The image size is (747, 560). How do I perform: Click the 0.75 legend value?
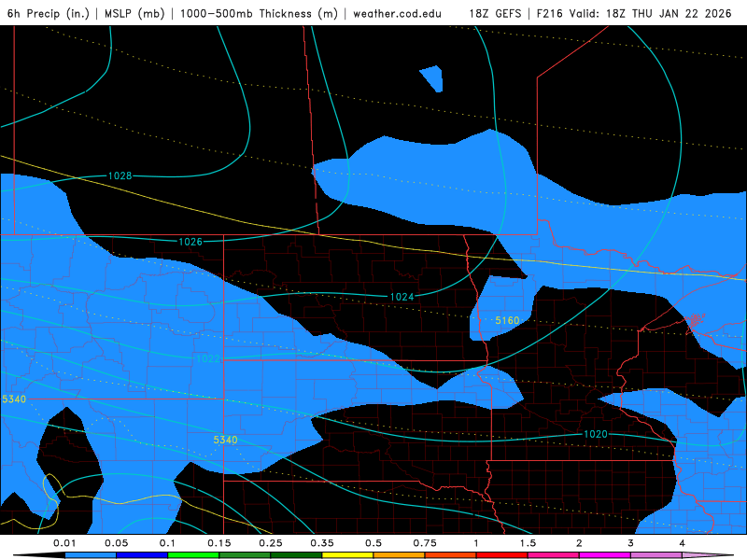click(x=425, y=543)
